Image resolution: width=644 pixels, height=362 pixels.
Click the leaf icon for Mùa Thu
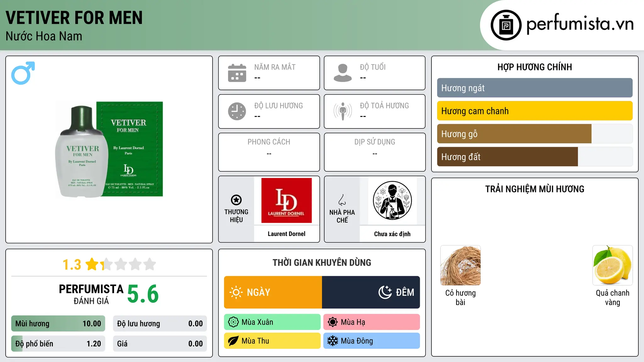point(233,341)
